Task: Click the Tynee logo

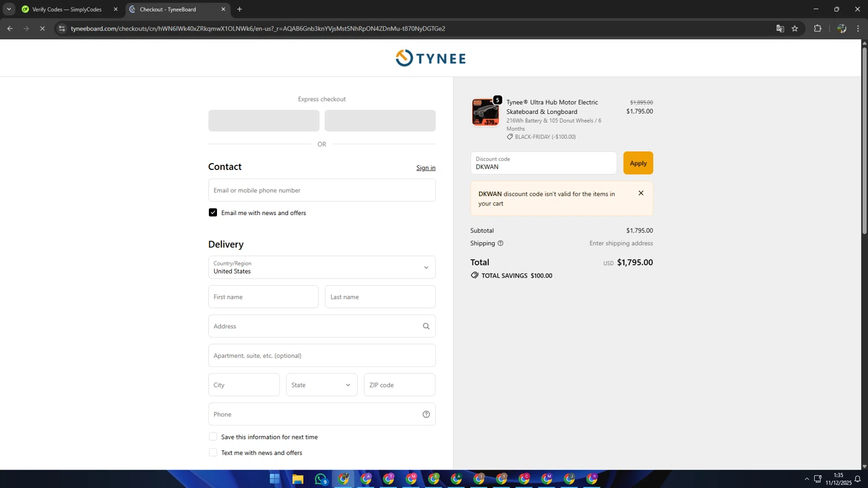Action: 431,58
